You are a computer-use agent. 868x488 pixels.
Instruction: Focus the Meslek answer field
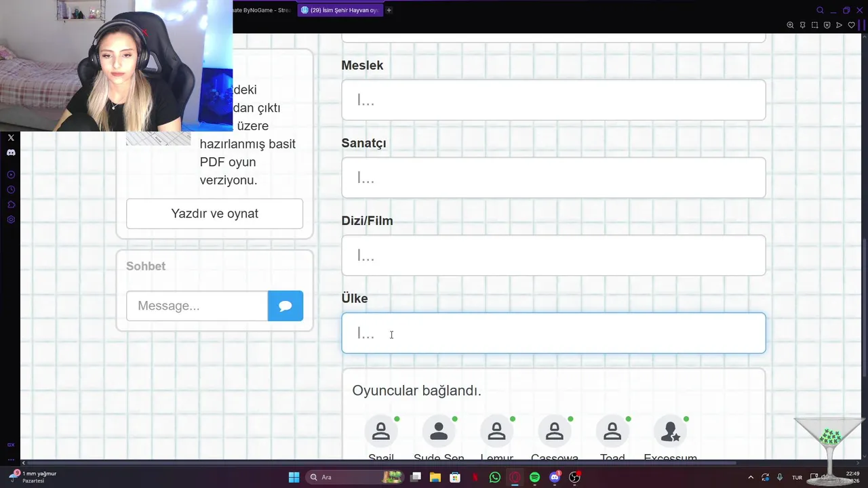pos(553,100)
